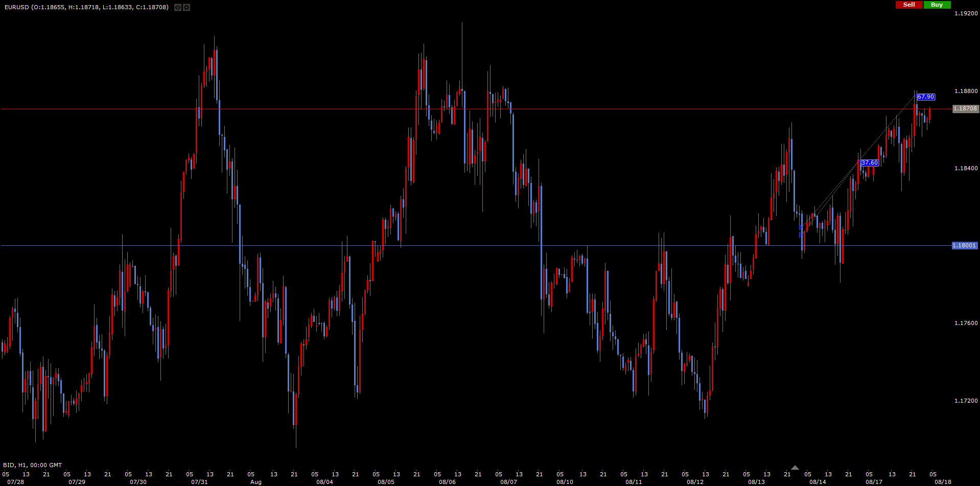Select the blue 1.18001 price level tag
This screenshot has width=980, height=486.
(964, 246)
